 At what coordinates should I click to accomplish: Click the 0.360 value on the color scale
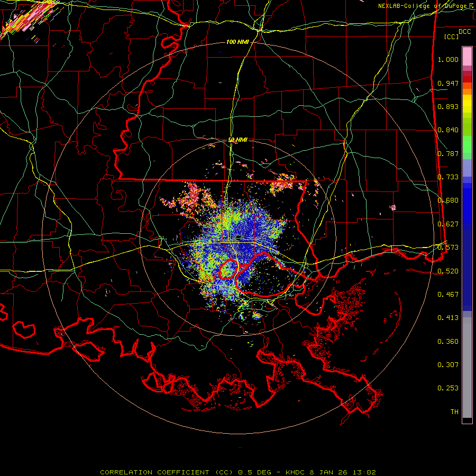coord(448,342)
